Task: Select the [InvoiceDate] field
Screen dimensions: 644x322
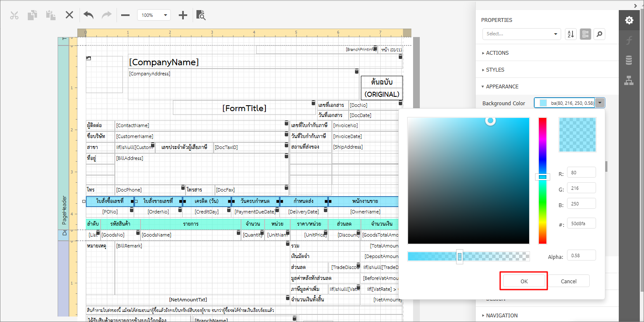Action: click(366, 136)
